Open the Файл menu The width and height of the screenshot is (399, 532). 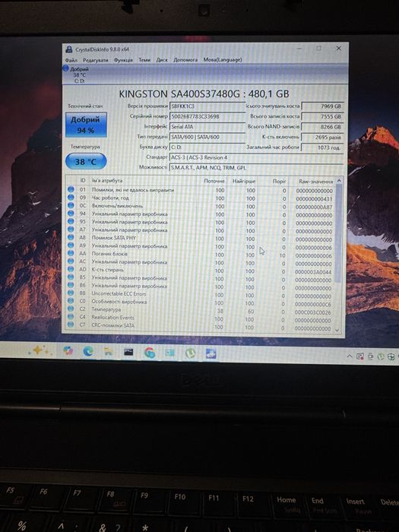tap(71, 60)
